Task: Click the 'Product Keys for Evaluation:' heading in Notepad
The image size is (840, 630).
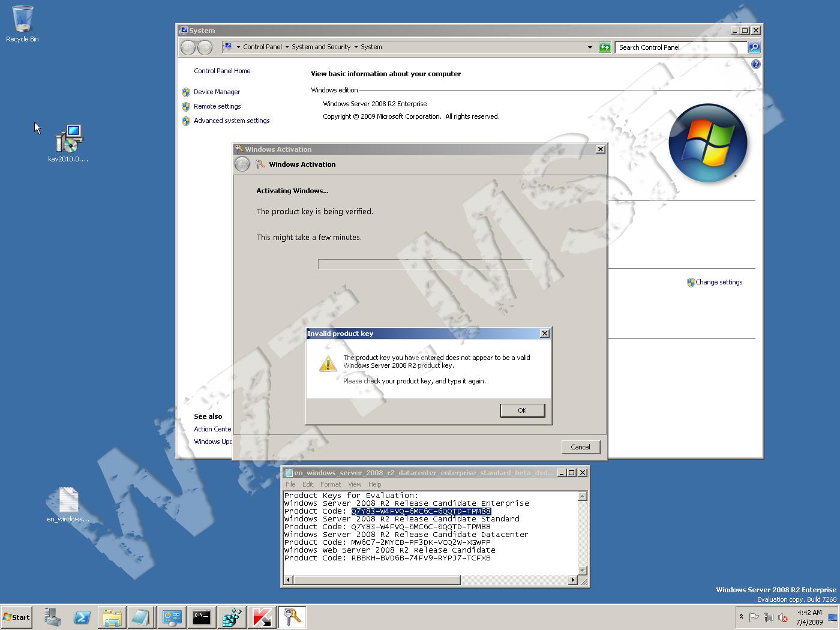Action: tap(351, 496)
